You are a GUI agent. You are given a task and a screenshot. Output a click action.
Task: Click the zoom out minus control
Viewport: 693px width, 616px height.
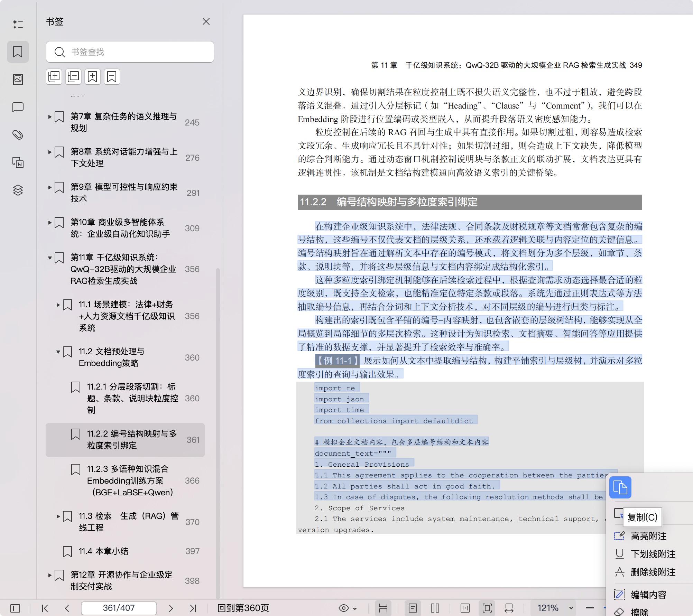590,608
